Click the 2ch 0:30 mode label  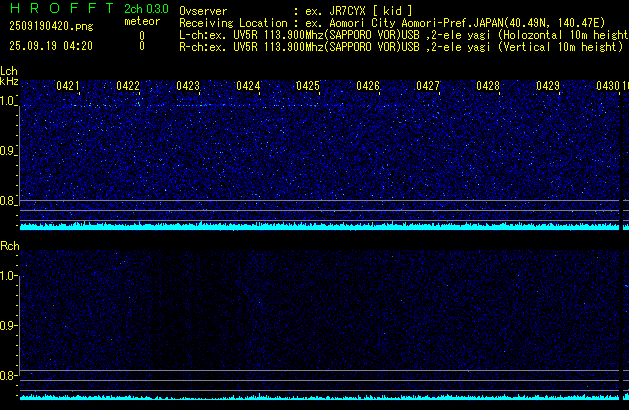146,9
